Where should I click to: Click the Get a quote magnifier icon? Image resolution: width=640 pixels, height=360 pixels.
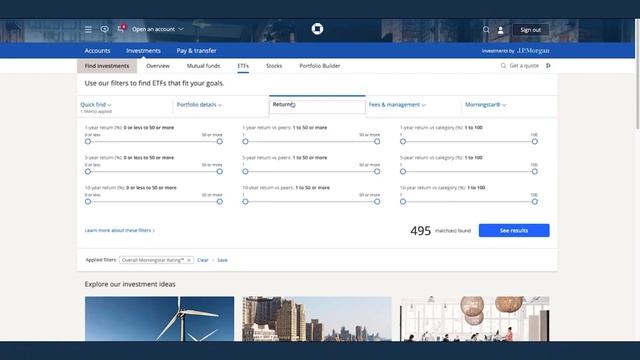pos(503,65)
